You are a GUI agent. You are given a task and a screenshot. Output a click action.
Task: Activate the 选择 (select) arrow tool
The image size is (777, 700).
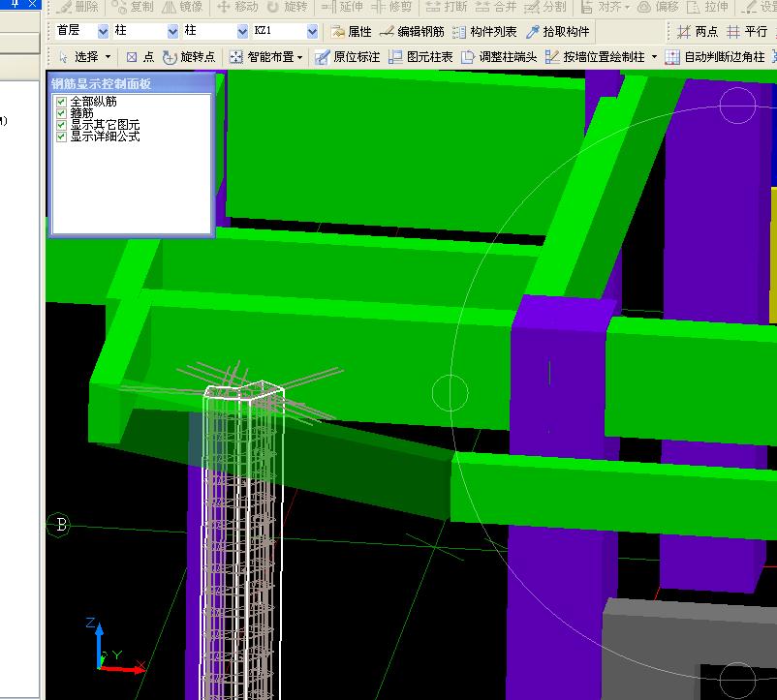79,57
